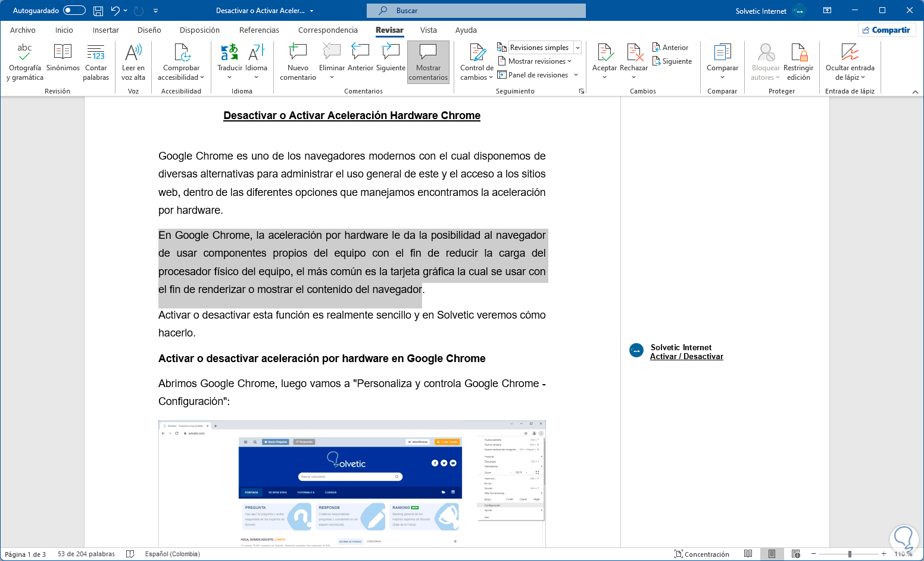Image resolution: width=924 pixels, height=561 pixels.
Task: Undo the last action with the Undo icon
Action: [x=115, y=11]
